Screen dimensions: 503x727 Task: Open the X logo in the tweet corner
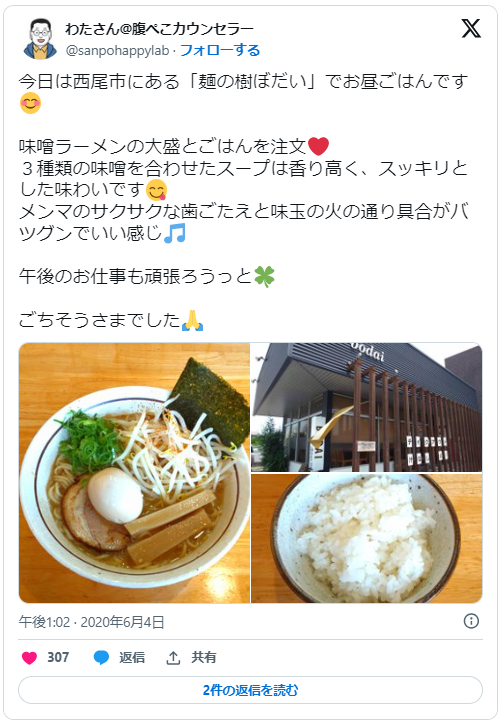[x=471, y=29]
